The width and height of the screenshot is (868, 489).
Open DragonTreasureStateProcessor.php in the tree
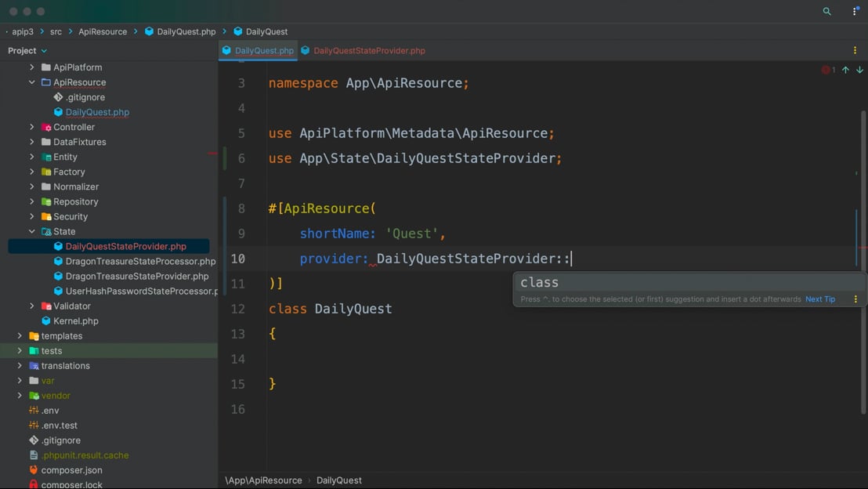140,261
